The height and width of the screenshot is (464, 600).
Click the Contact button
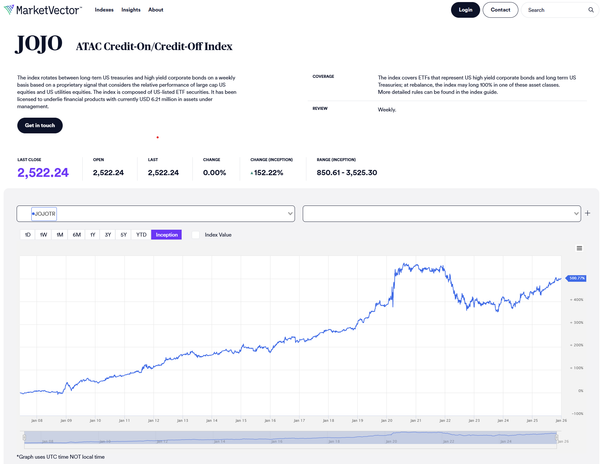[500, 10]
